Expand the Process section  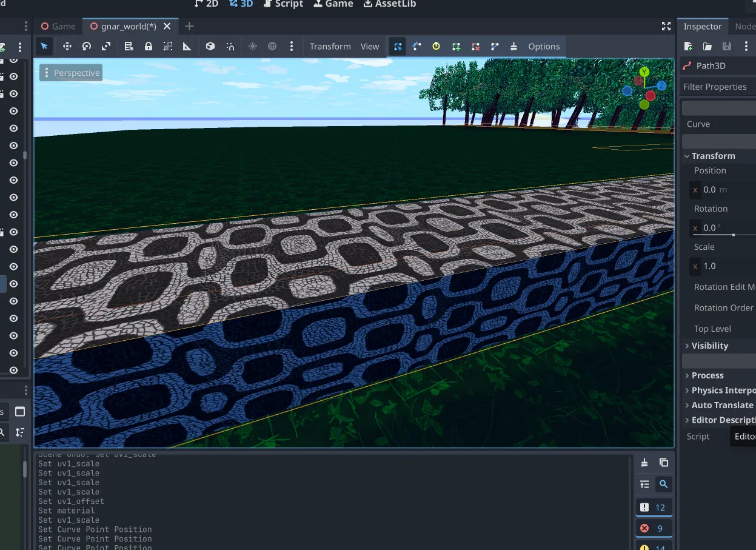click(x=718, y=375)
